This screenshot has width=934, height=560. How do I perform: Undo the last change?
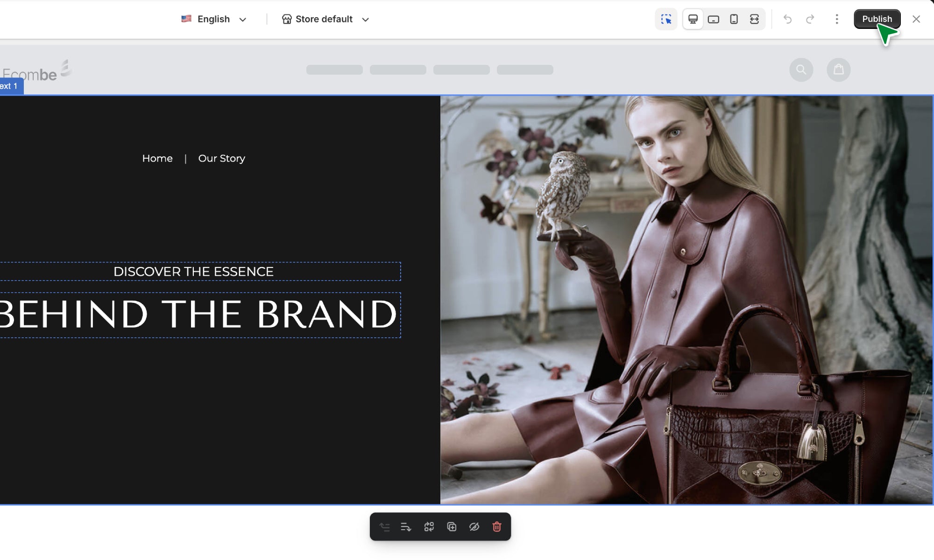pyautogui.click(x=788, y=19)
